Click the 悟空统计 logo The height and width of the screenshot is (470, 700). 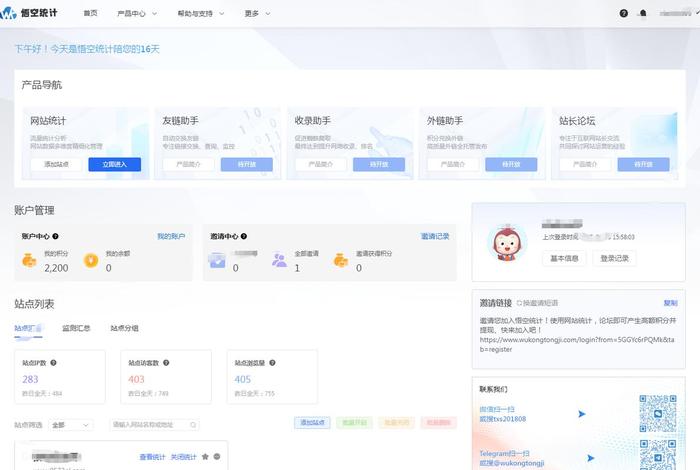coord(29,13)
